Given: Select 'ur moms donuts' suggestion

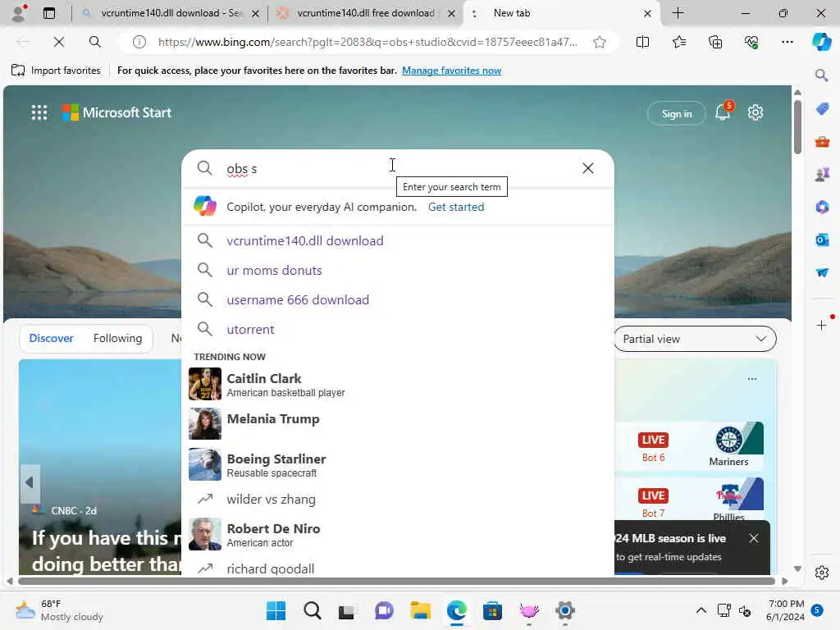Looking at the screenshot, I should (x=398, y=270).
